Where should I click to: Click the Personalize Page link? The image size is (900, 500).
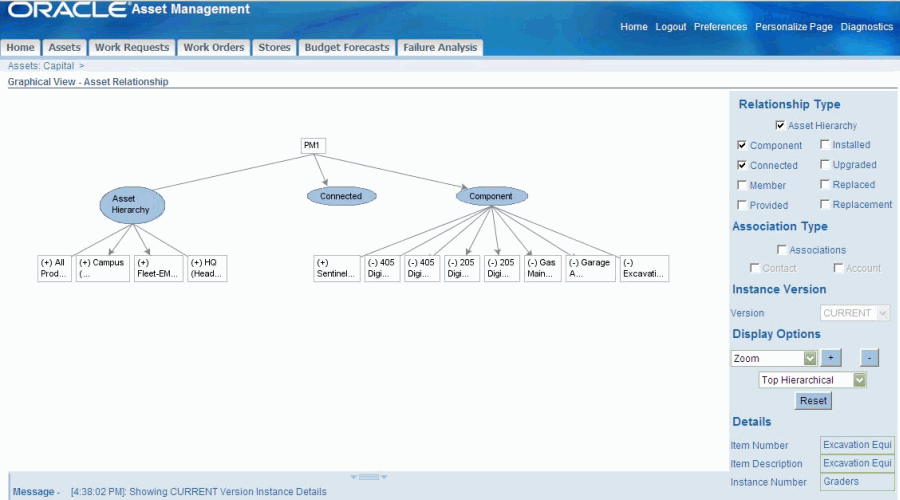[x=794, y=26]
